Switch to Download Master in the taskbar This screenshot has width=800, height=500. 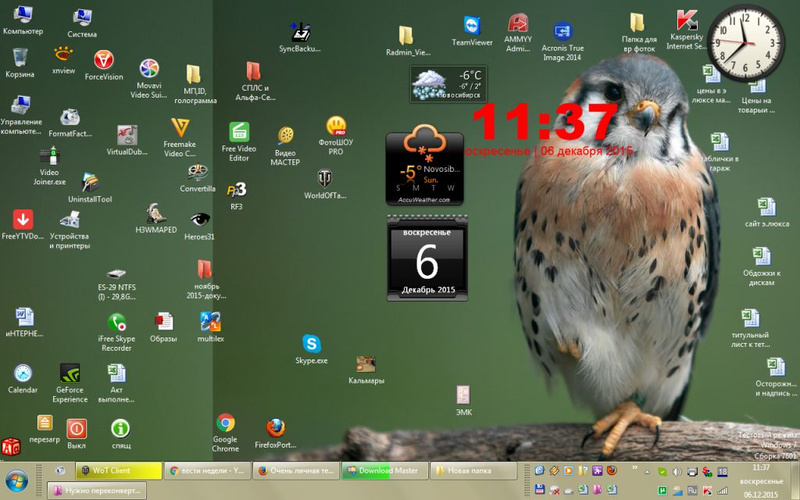tap(385, 469)
